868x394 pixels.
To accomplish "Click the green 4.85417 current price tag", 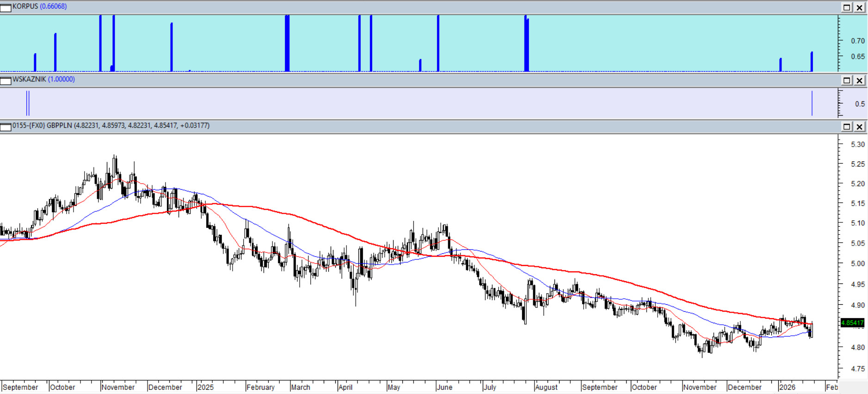I will pyautogui.click(x=852, y=323).
